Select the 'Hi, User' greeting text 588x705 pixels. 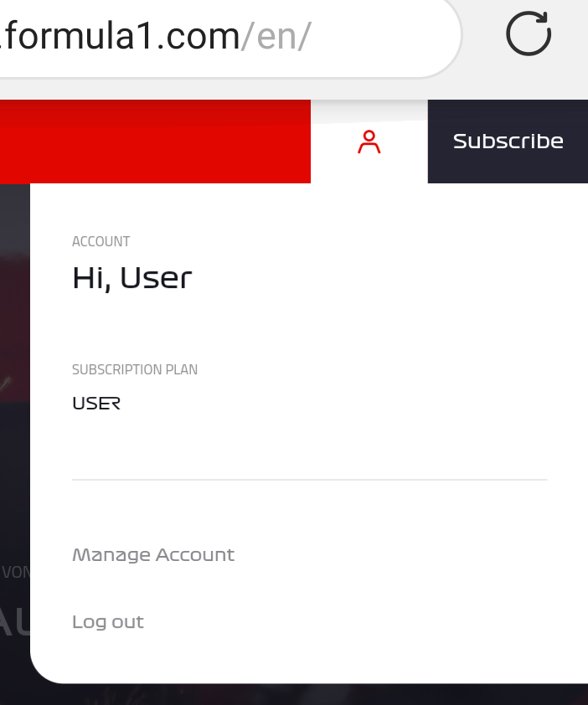click(132, 278)
